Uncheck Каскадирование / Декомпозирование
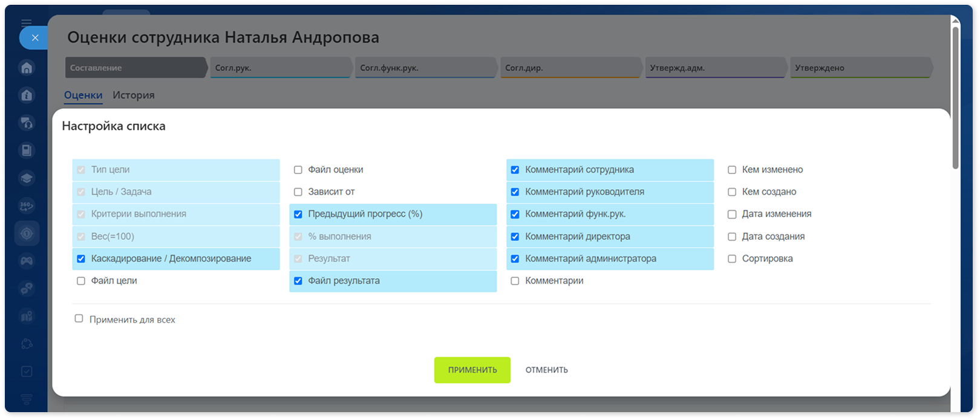Viewport: 980px width, 420px height. tap(81, 259)
